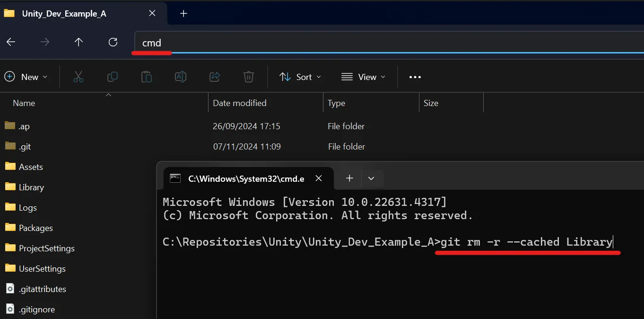Viewport: 644px width, 319px height.
Task: Select the Rename icon in the toolbar
Action: (x=180, y=77)
